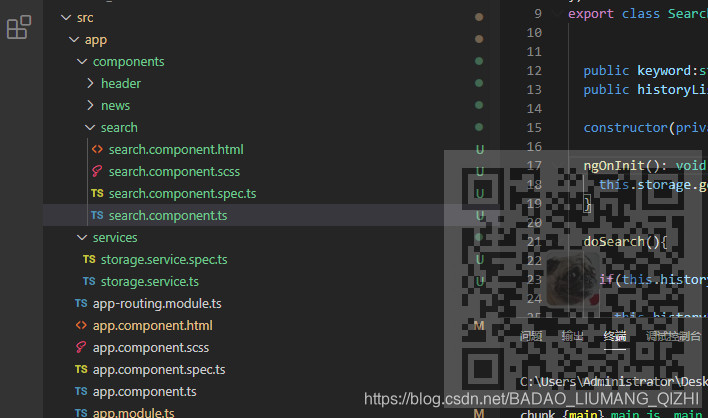Click TS icon of app.component.spec.ts

(81, 369)
